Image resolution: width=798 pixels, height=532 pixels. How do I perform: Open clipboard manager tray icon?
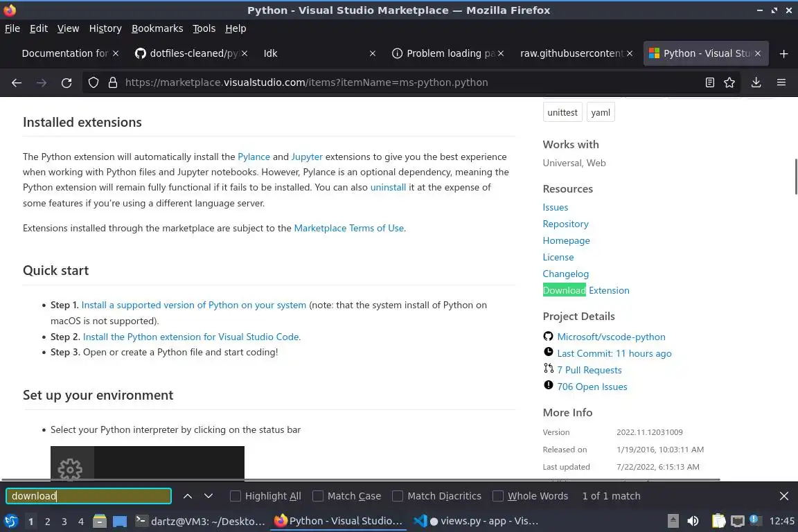(718, 521)
